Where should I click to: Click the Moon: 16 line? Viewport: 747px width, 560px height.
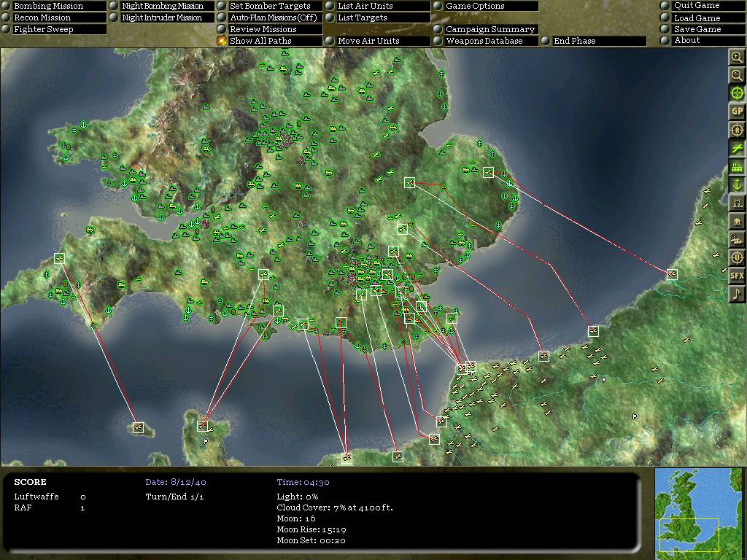(296, 518)
